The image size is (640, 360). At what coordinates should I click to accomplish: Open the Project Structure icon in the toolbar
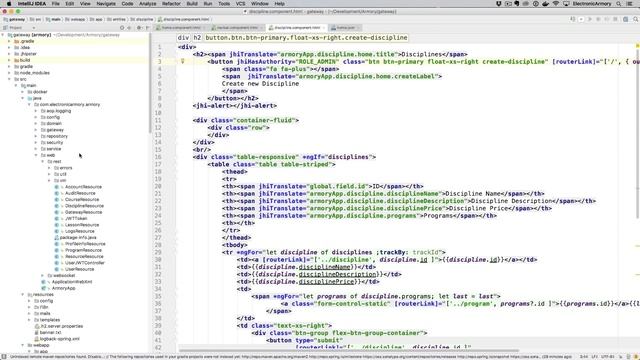625,19
